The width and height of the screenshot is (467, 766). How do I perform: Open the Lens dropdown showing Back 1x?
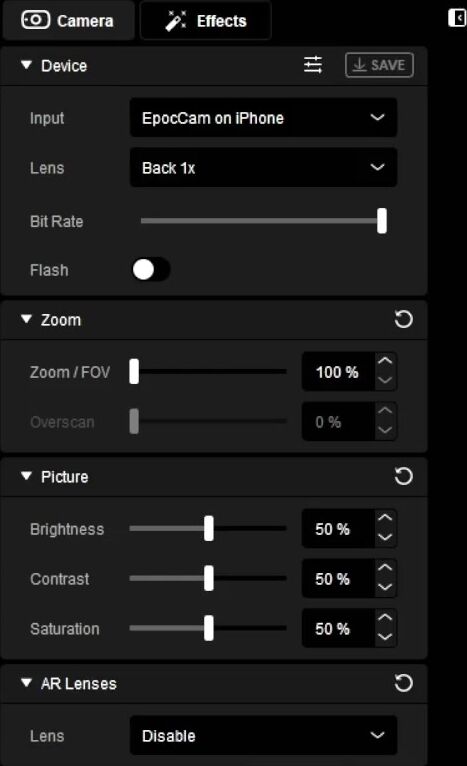pos(263,168)
